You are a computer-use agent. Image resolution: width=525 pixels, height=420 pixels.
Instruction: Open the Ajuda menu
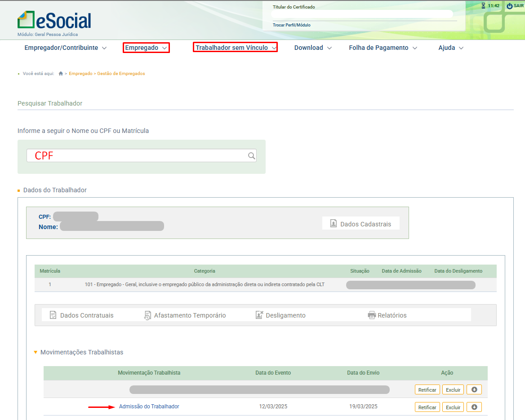451,48
